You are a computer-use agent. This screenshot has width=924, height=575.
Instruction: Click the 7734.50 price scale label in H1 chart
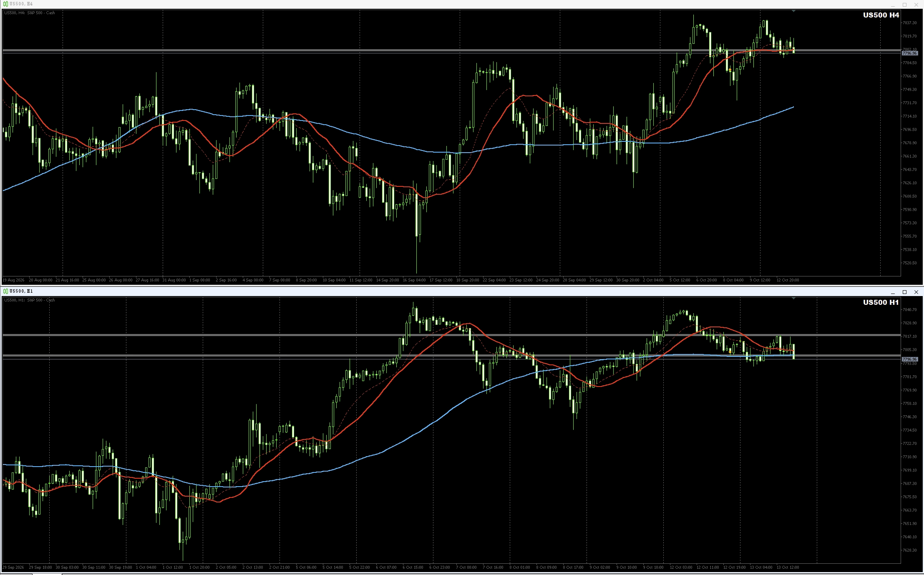tap(909, 430)
